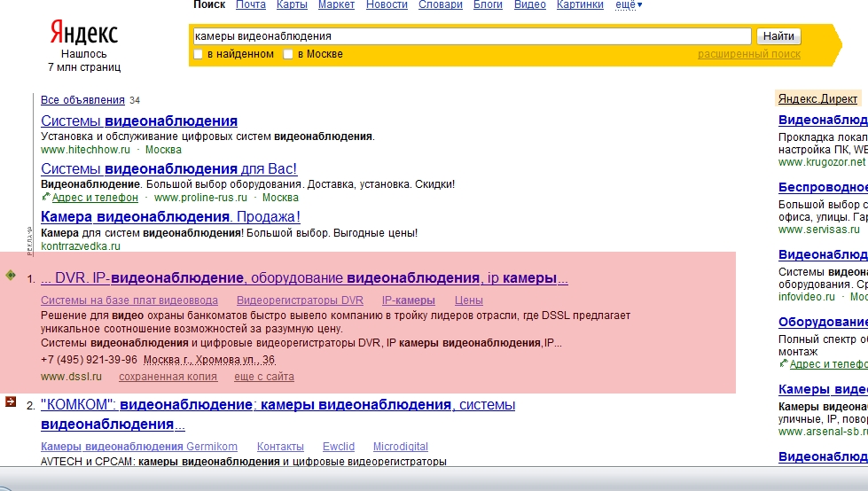
Task: Open the Блоги tab
Action: 489,5
